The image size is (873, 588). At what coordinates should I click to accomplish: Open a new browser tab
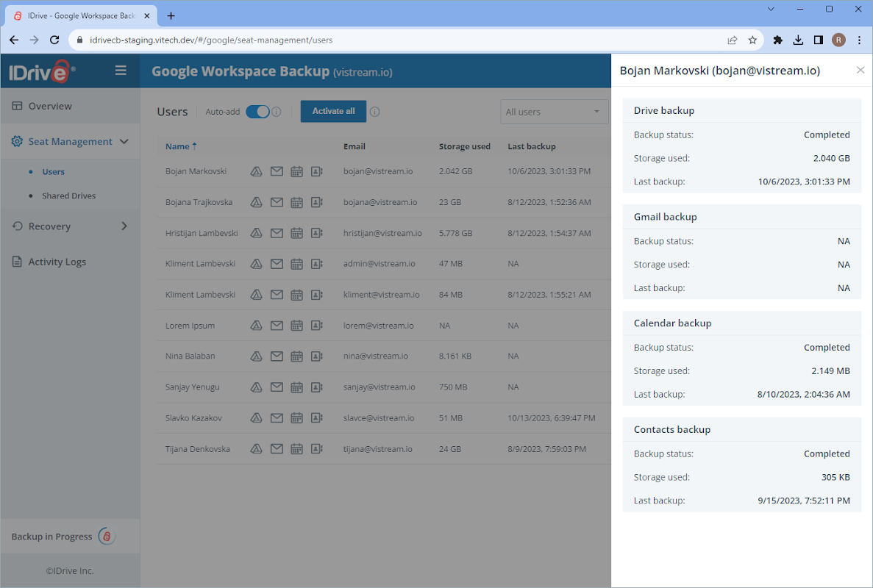(171, 15)
